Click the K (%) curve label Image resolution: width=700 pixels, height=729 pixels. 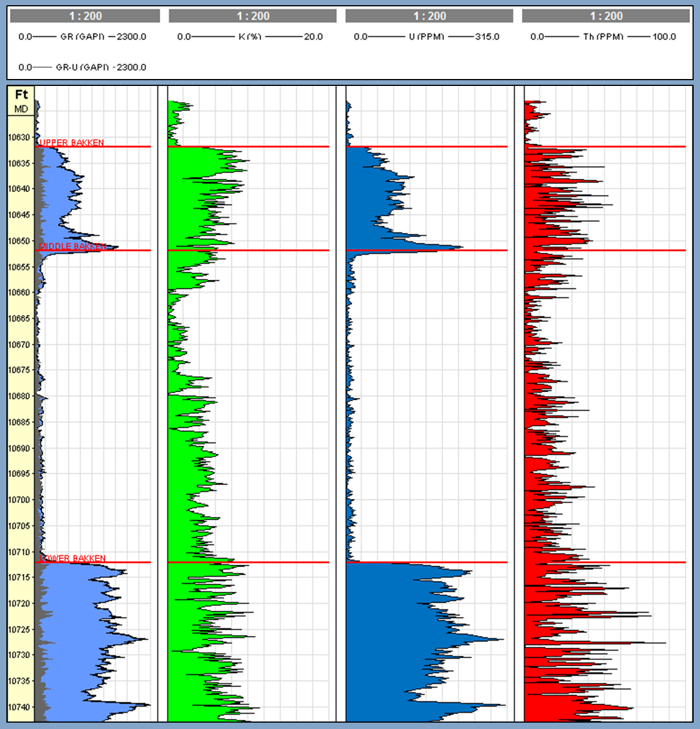250,37
